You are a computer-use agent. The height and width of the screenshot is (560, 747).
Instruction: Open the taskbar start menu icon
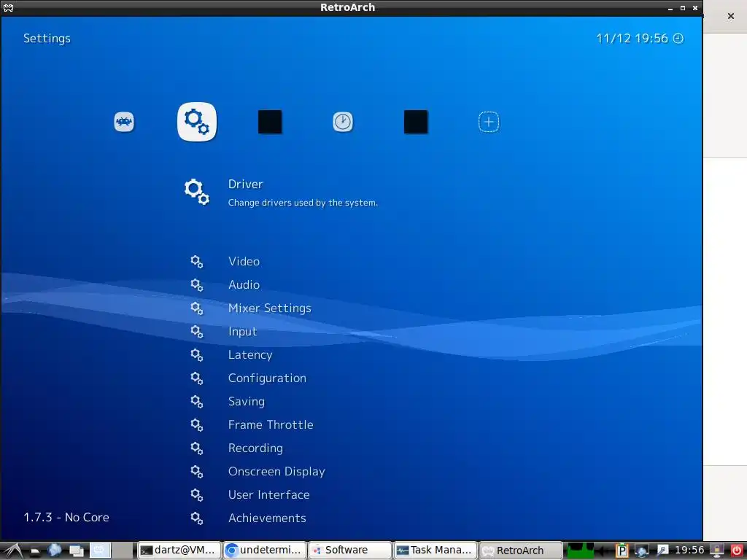(13, 551)
